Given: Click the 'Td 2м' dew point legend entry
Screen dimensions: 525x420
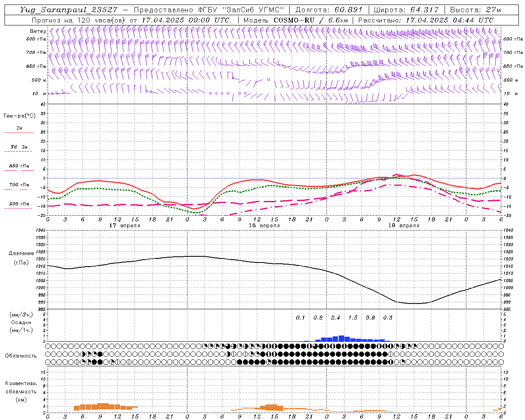Looking at the screenshot, I should point(19,147).
